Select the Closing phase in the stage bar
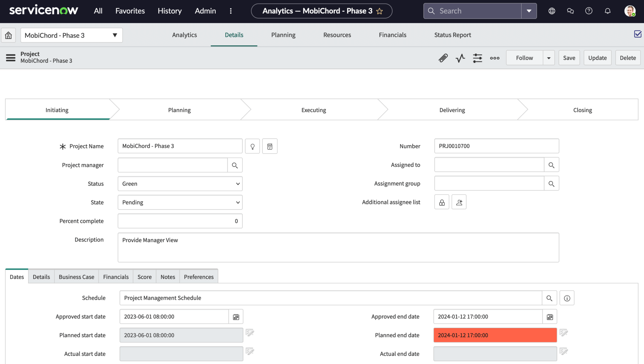644x364 pixels. pos(583,110)
